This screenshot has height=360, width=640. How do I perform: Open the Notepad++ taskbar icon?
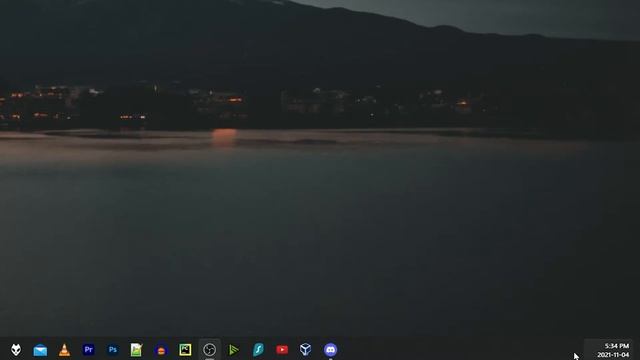136,350
